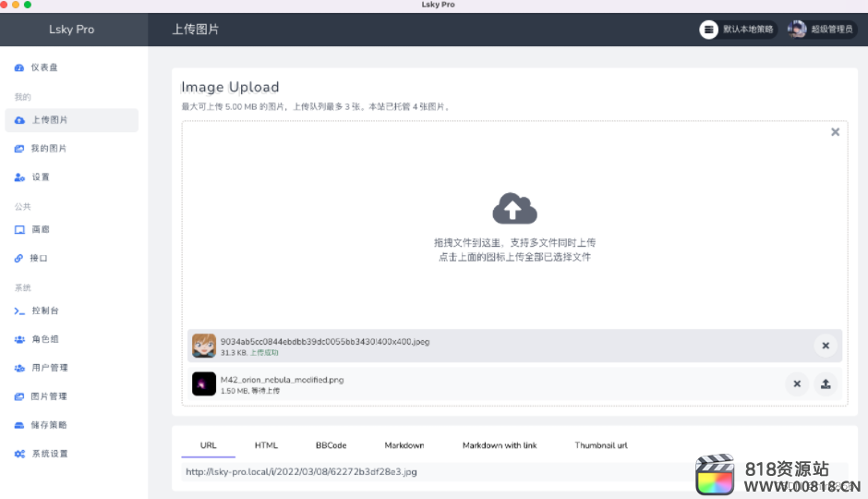868x499 pixels.
Task: Switch to the Markdown tab
Action: [x=404, y=445]
